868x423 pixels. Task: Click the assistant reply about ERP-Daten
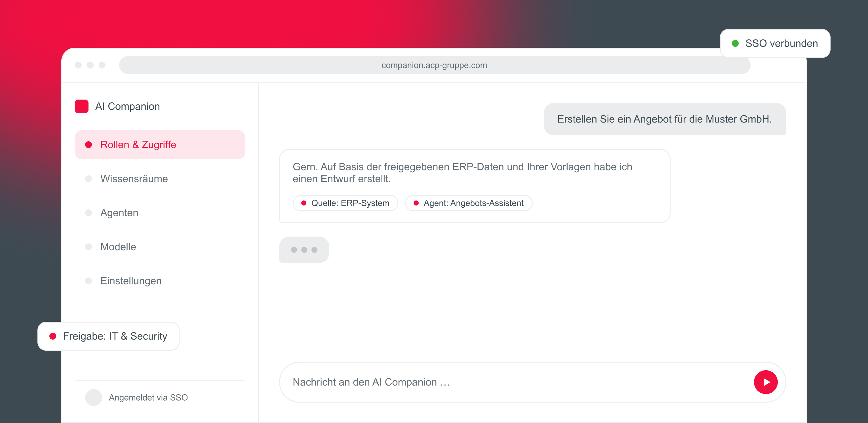click(475, 186)
